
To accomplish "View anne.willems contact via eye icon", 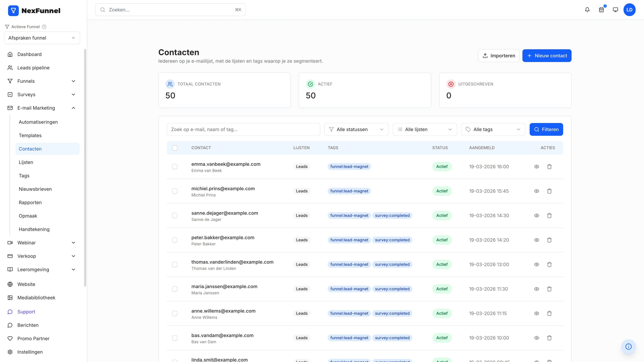I will click(536, 314).
